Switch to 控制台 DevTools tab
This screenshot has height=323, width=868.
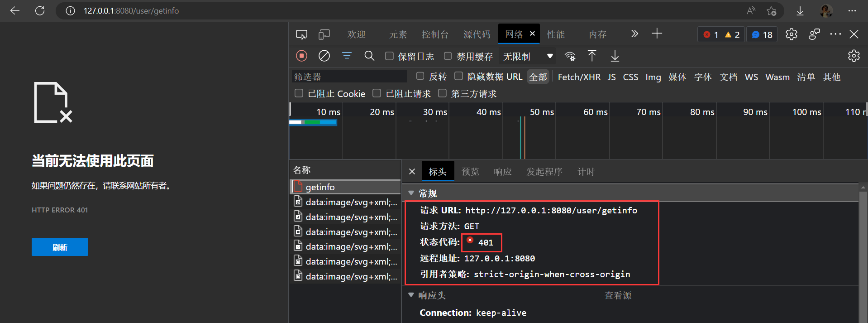tap(435, 34)
